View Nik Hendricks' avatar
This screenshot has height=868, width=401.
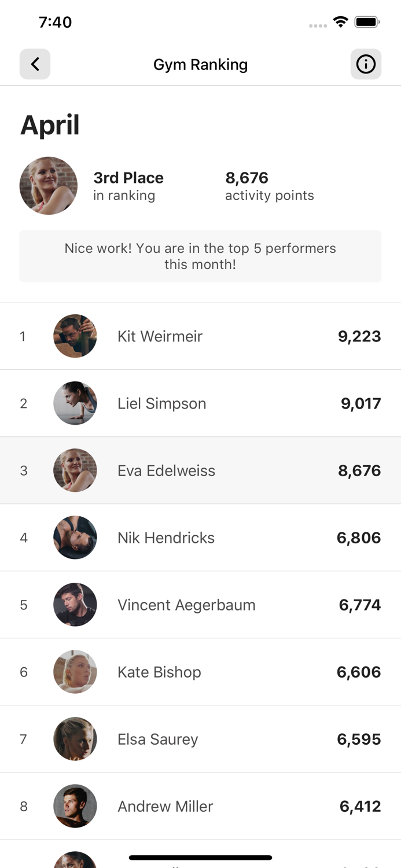(75, 538)
